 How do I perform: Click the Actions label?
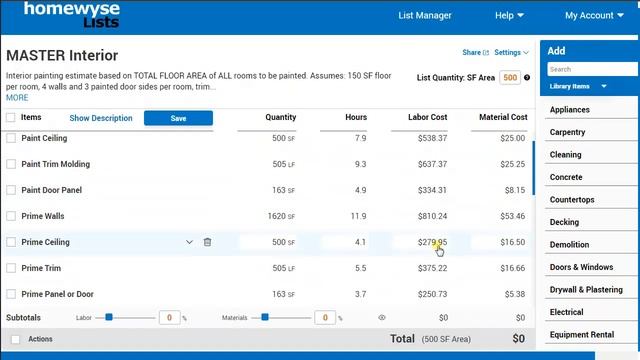pos(40,339)
